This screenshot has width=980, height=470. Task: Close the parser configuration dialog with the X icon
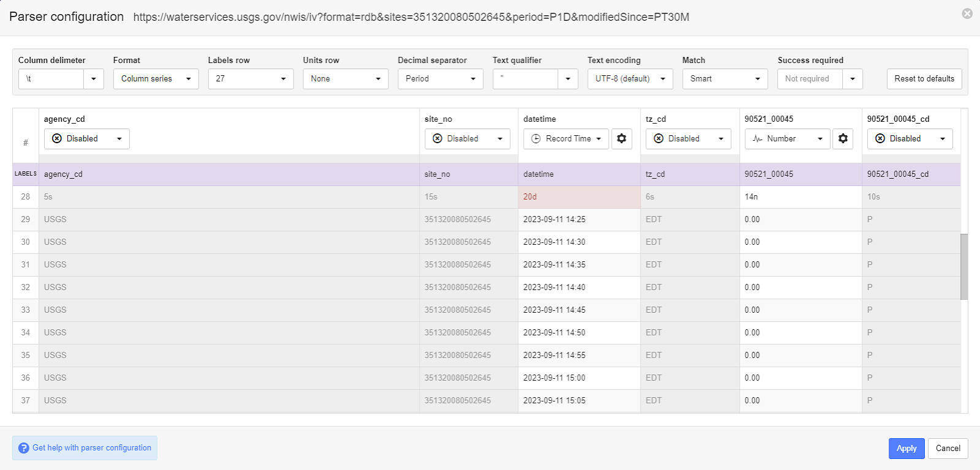pos(967,13)
